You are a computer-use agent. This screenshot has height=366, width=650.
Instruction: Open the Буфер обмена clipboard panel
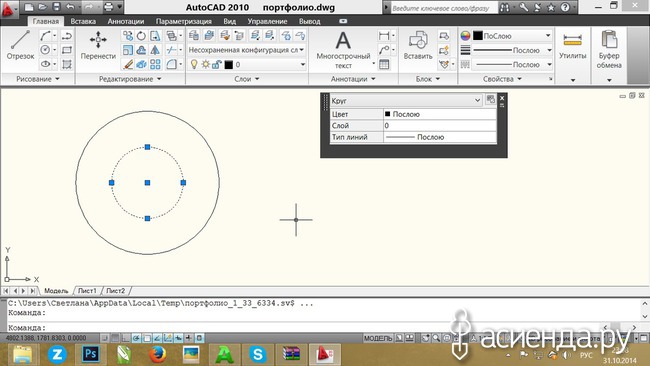coord(609,49)
